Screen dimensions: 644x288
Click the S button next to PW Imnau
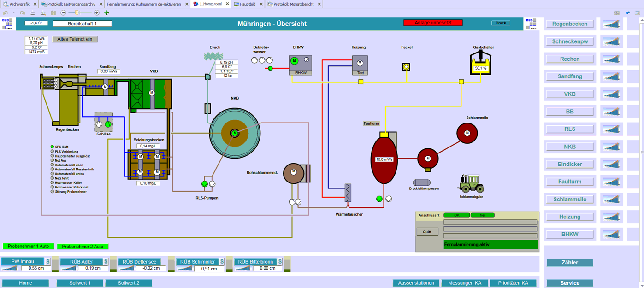click(47, 262)
